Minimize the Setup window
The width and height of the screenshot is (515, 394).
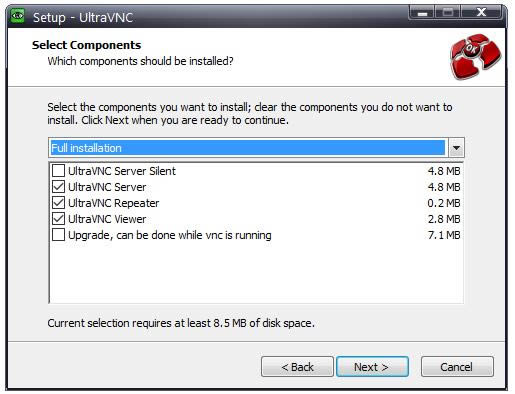tap(422, 13)
